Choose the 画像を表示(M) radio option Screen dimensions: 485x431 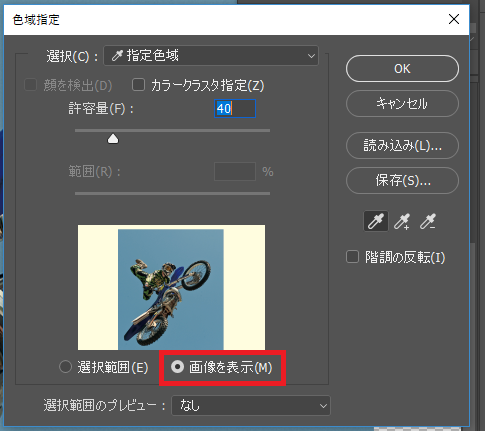click(177, 367)
